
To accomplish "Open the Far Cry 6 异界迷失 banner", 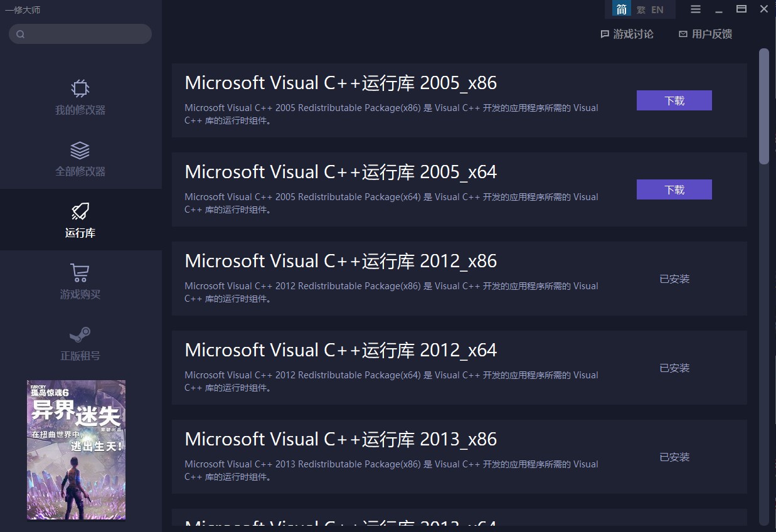I will pos(76,449).
